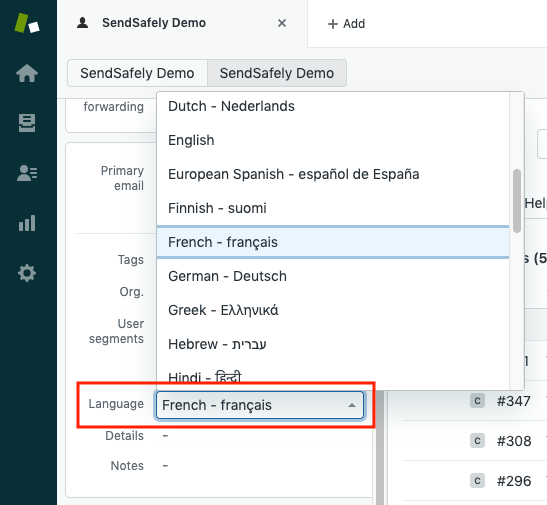Open ticket #347
The height and width of the screenshot is (505, 547).
(x=514, y=401)
